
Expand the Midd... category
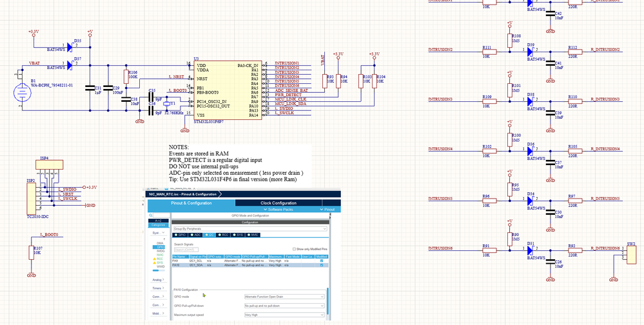[x=158, y=313]
